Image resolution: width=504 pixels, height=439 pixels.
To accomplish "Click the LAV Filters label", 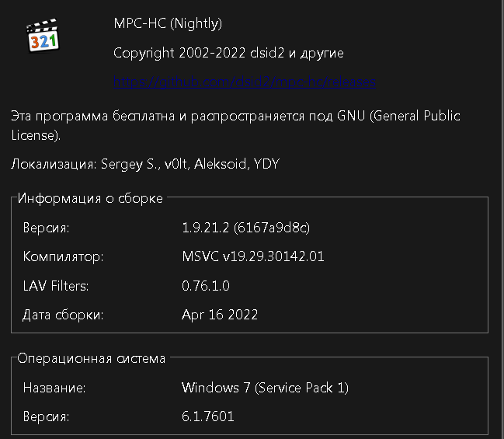I will pos(56,286).
